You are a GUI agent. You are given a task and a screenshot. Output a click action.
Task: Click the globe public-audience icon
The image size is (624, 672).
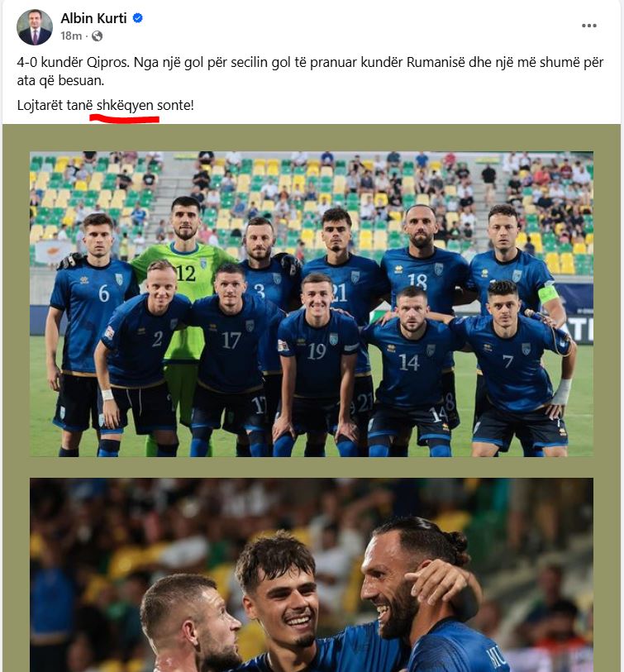[x=98, y=36]
